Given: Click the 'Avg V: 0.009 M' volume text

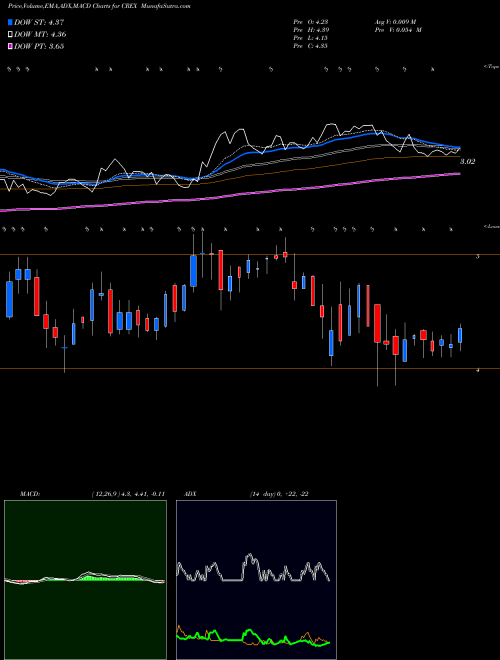Looking at the screenshot, I should pos(395,22).
